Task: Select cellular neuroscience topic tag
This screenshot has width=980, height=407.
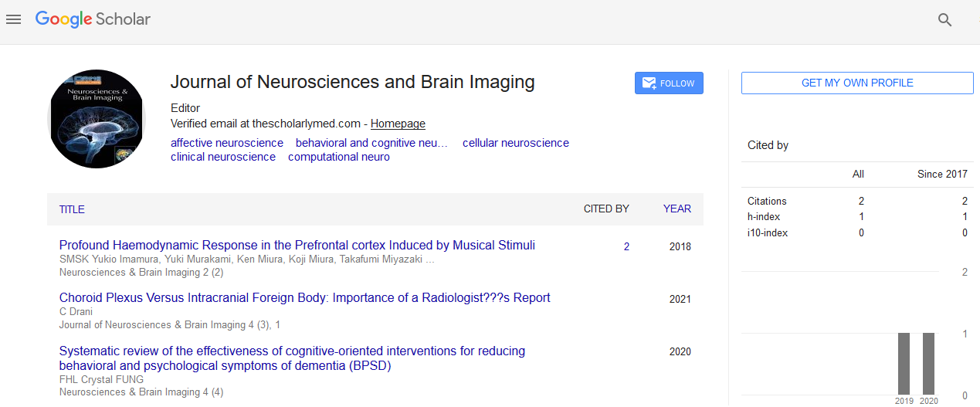Action: [x=515, y=143]
